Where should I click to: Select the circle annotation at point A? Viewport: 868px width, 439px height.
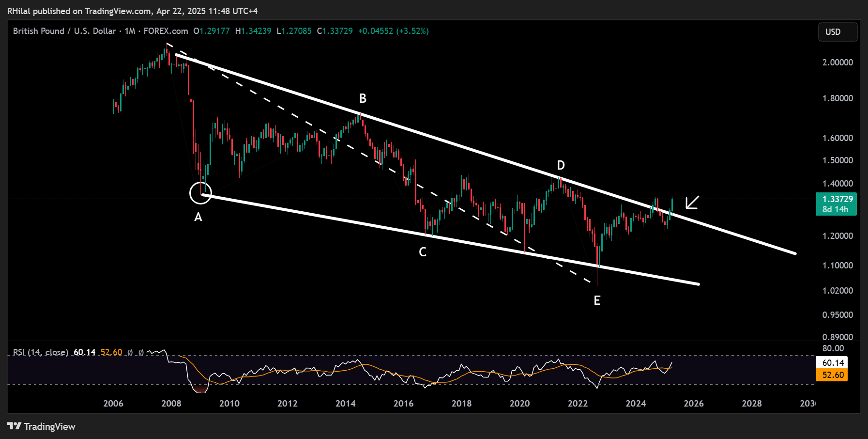[x=200, y=194]
